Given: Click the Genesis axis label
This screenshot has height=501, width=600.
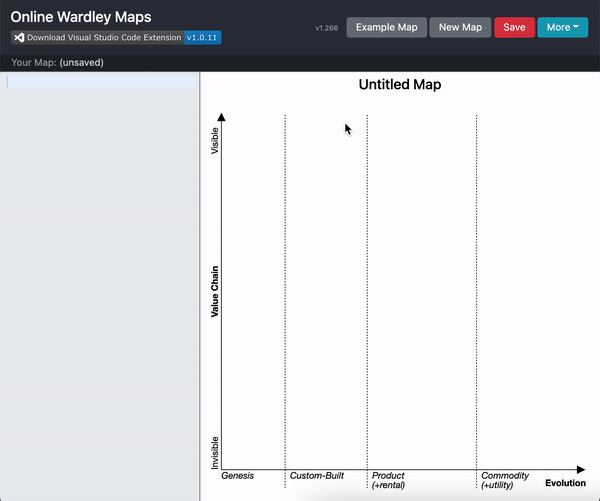Looking at the screenshot, I should tap(237, 476).
